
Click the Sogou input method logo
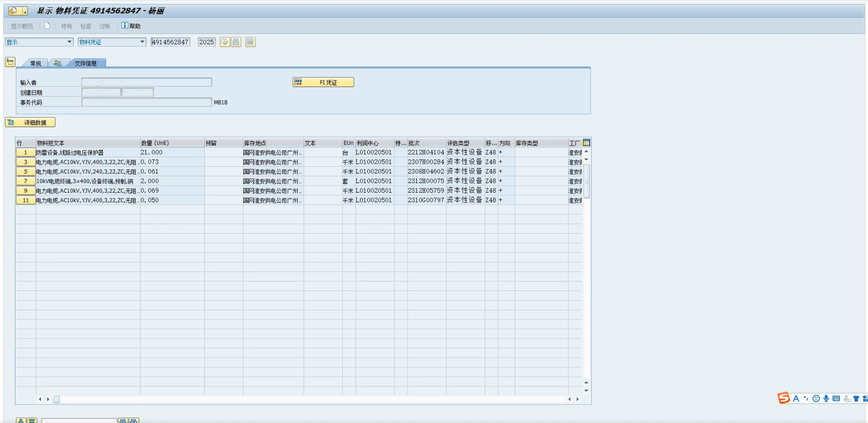[x=784, y=398]
